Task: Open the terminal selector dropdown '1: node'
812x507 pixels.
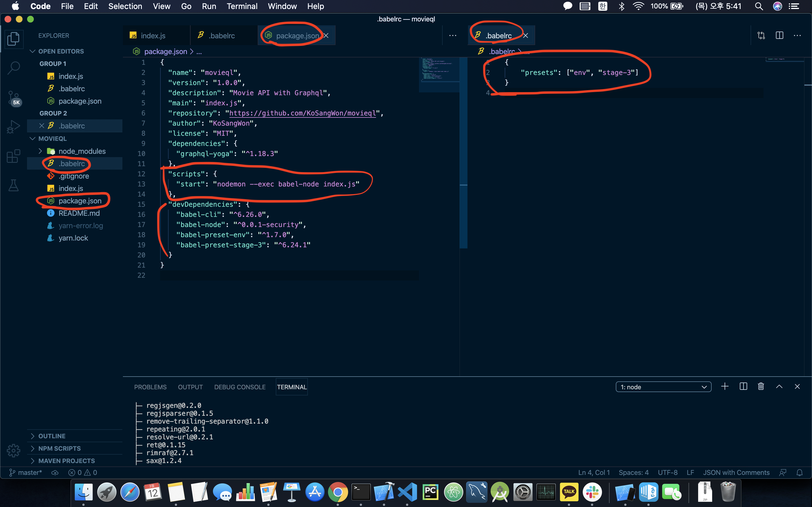Action: click(663, 387)
